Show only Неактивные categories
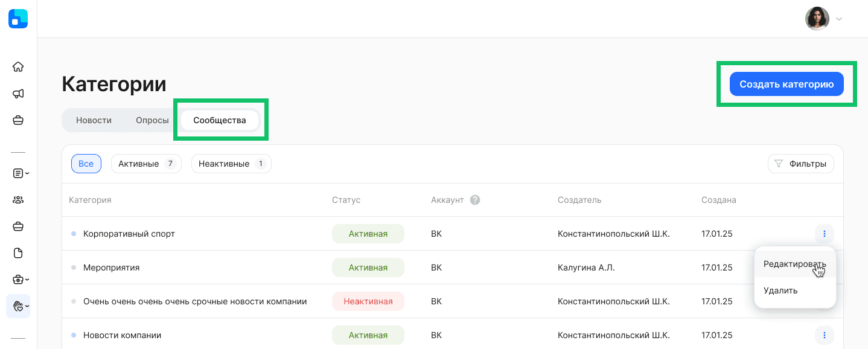 tap(231, 164)
